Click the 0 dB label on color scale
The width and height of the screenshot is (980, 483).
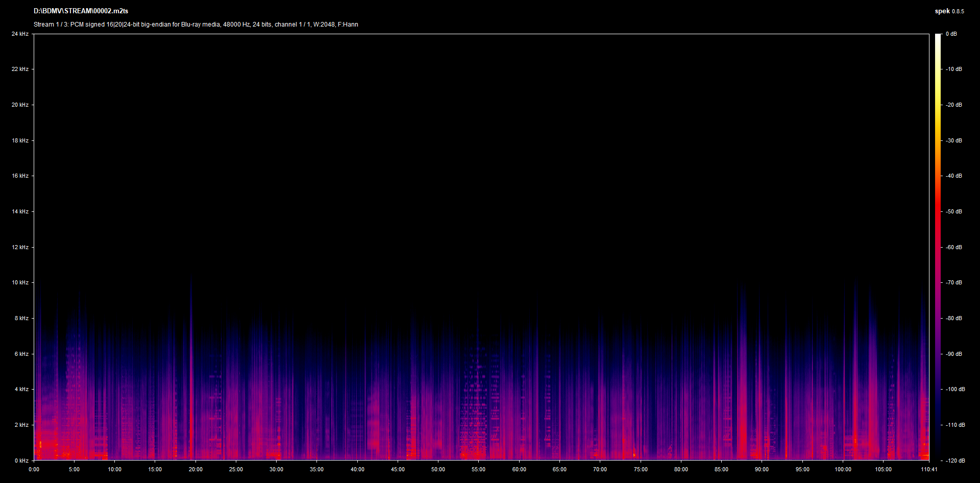(x=951, y=34)
